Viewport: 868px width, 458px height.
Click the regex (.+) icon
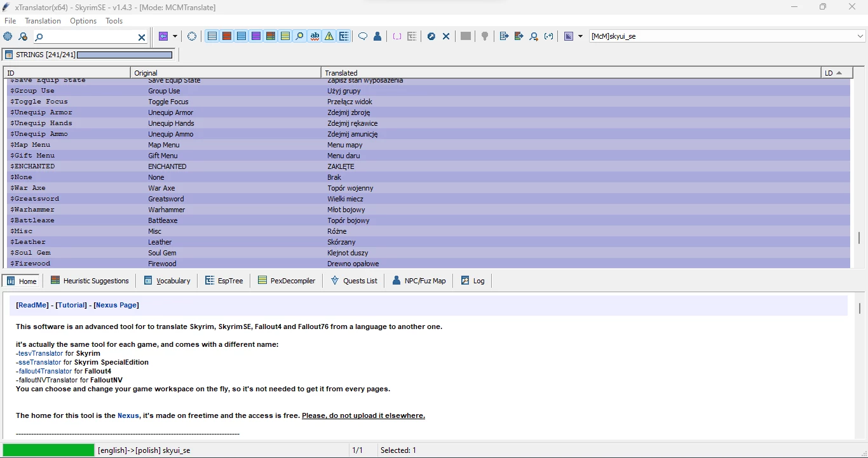coord(548,36)
